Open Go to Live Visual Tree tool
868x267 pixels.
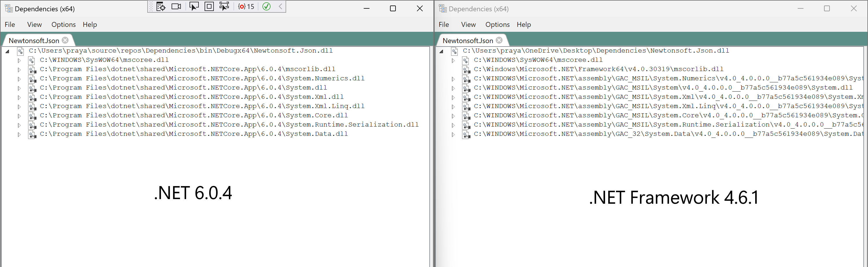tap(161, 6)
